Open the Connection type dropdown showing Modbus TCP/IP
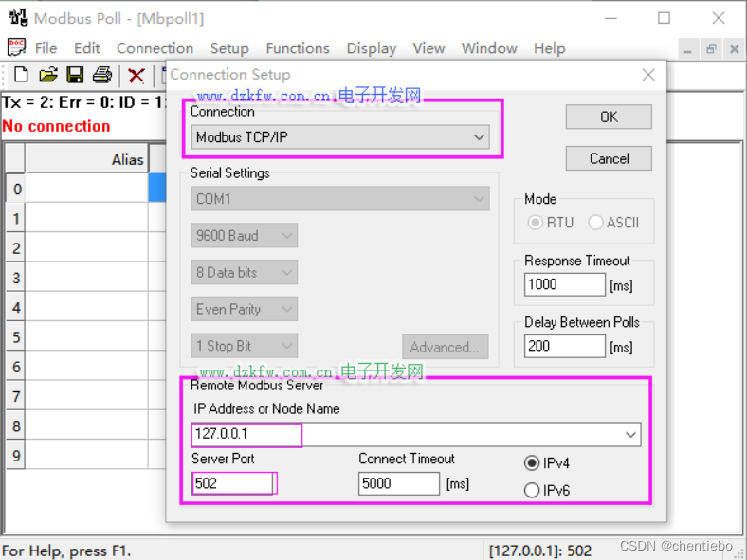747x560 pixels. point(340,137)
